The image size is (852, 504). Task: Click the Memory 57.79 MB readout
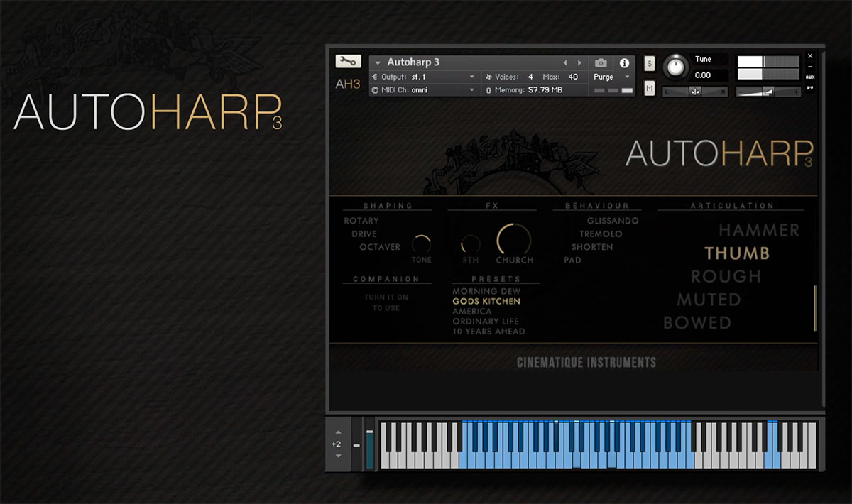tap(545, 90)
